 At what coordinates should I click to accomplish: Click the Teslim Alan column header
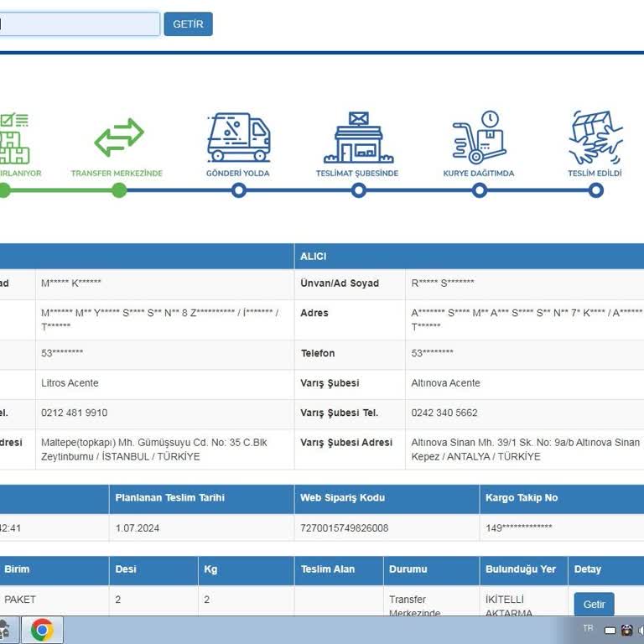pos(339,570)
